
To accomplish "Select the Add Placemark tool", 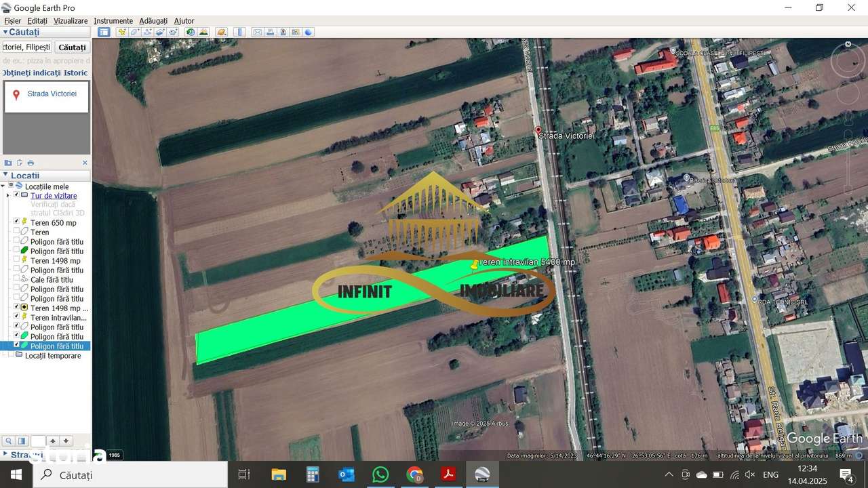I will [x=122, y=31].
